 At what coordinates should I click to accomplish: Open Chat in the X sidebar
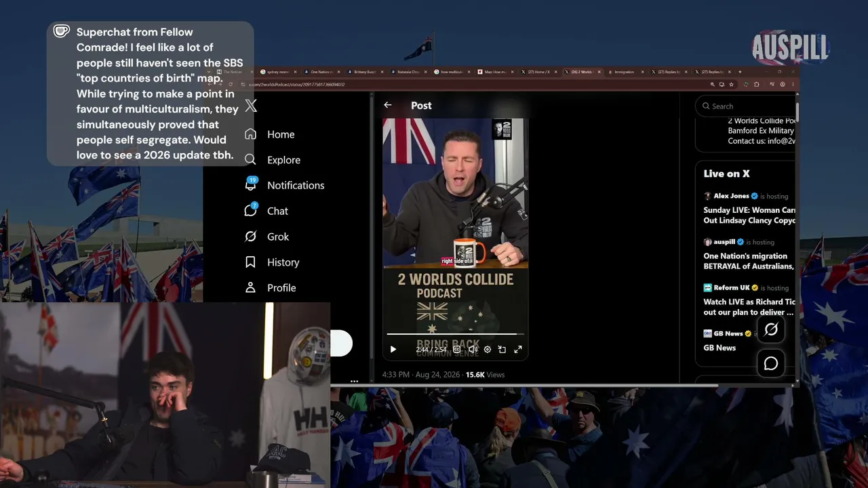click(266, 211)
